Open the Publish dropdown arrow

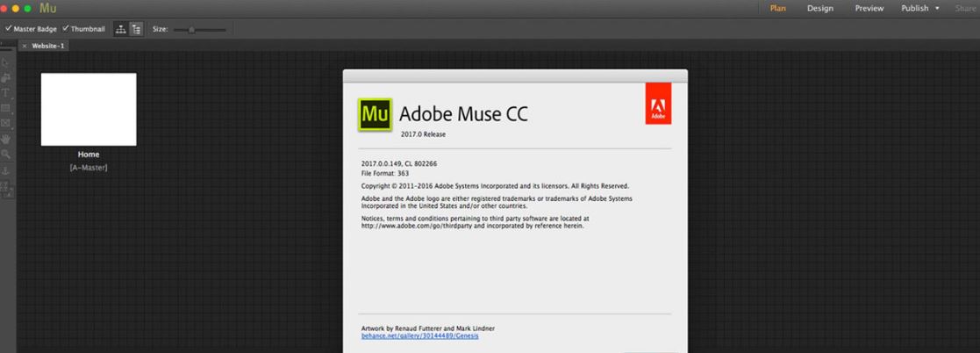(937, 9)
